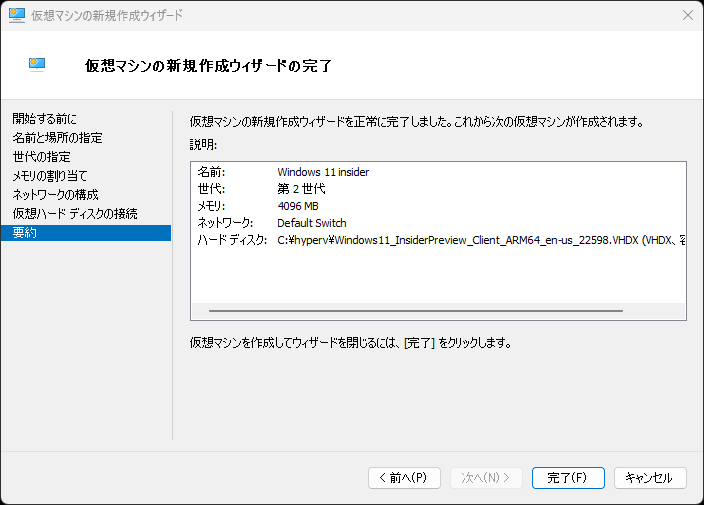Screen dimensions: 704x505
Task: Select the highlighted 要約 step
Action: coord(86,233)
